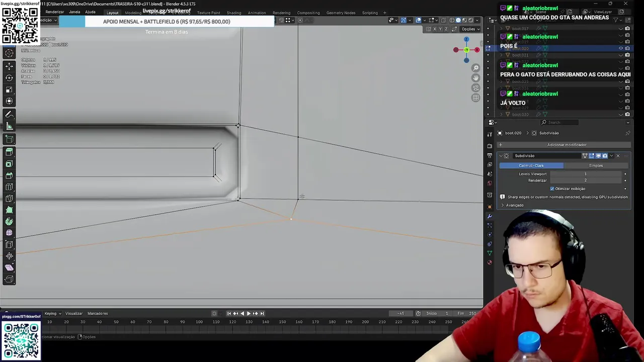Select the Rip Region tool
644x362 pixels.
tap(9, 279)
